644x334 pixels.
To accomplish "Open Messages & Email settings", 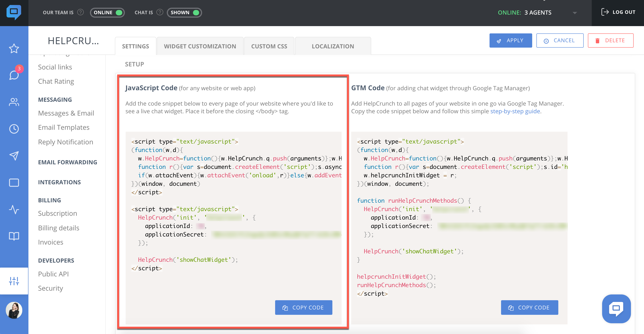I will pyautogui.click(x=66, y=113).
